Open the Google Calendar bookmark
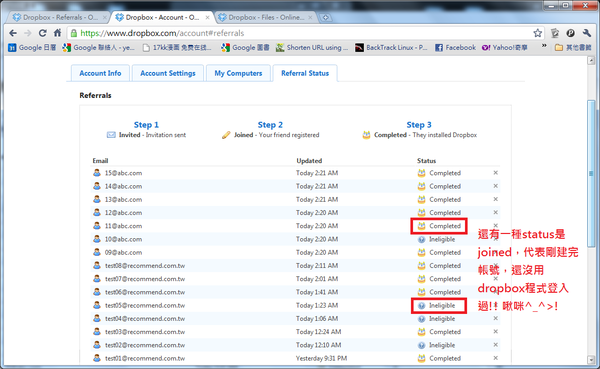Viewport: 600px width, 369px height. (x=32, y=47)
